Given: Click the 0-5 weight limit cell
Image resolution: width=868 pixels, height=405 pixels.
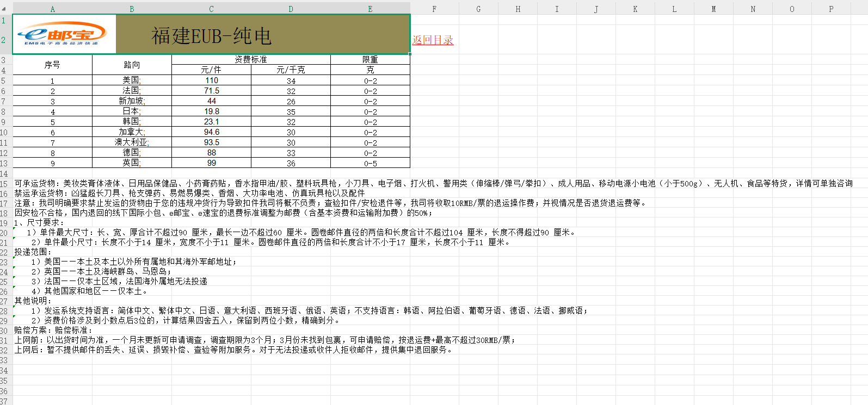Looking at the screenshot, I should click(x=370, y=163).
